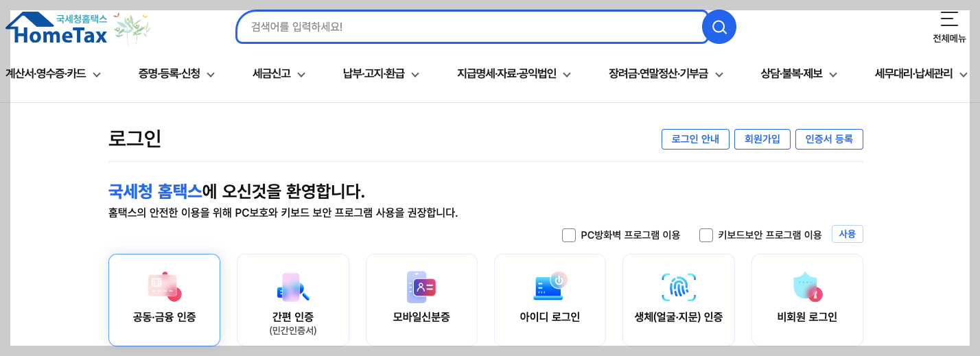Click the magnifier search button
980x356 pixels.
(x=719, y=27)
